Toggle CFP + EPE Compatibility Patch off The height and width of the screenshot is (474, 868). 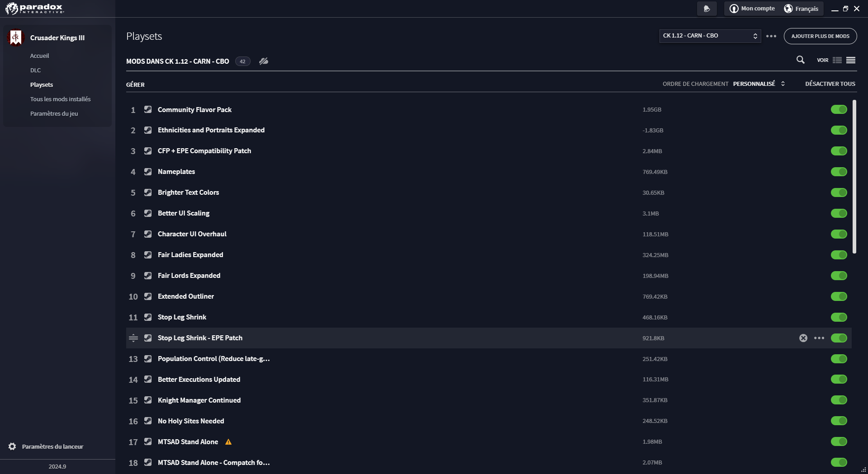[839, 151]
